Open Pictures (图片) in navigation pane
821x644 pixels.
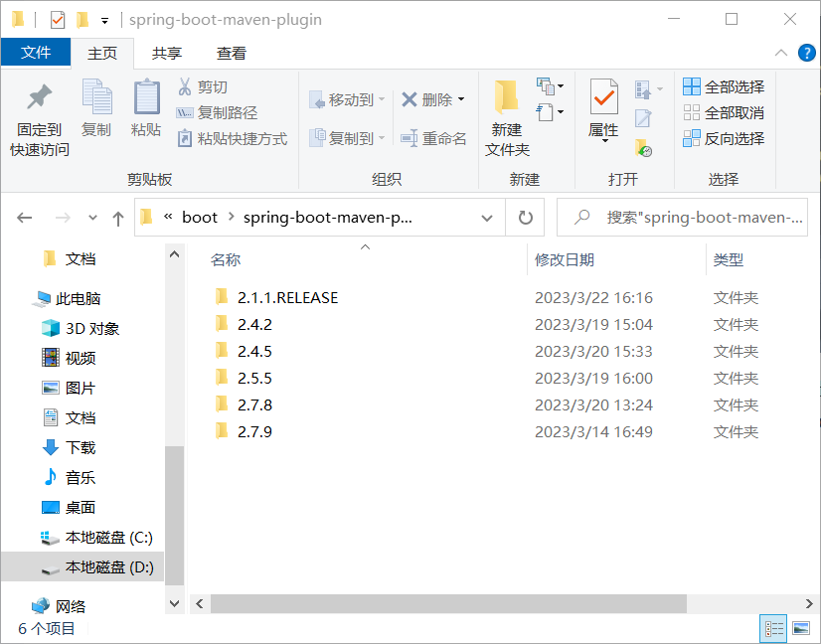[x=70, y=388]
